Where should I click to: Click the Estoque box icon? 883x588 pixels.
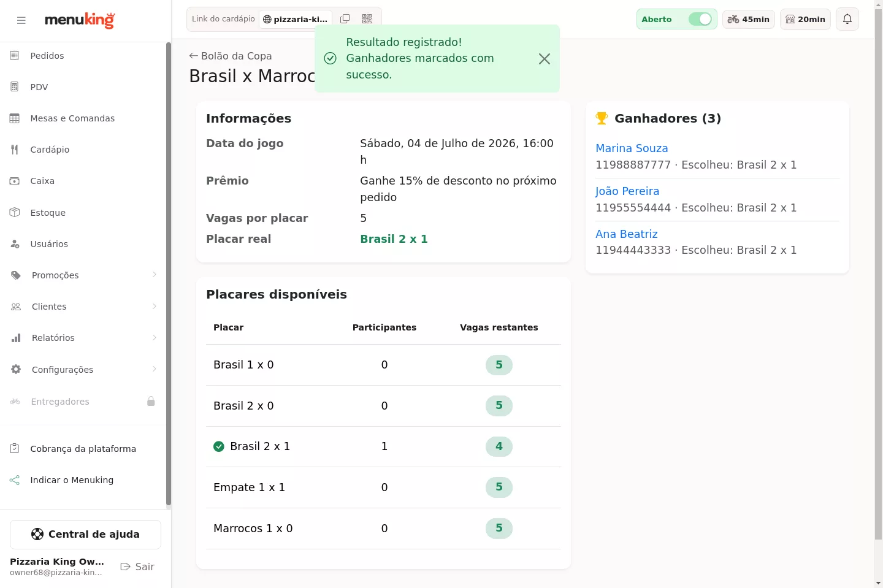click(15, 212)
